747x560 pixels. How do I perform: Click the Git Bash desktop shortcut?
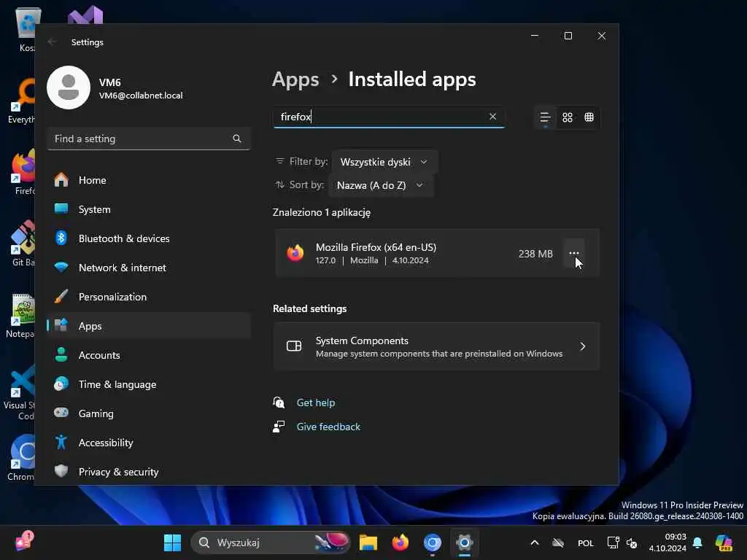[21, 244]
